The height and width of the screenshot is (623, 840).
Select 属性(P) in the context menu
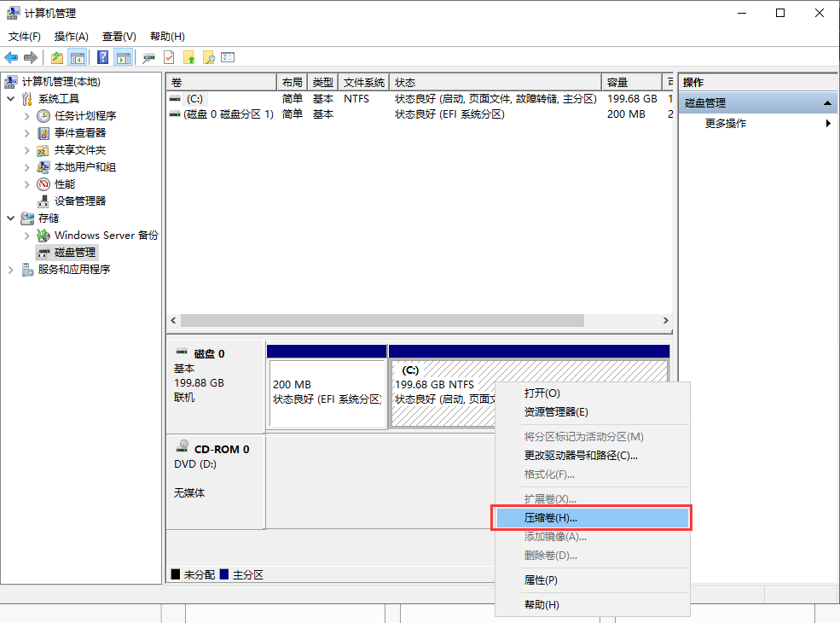point(541,580)
